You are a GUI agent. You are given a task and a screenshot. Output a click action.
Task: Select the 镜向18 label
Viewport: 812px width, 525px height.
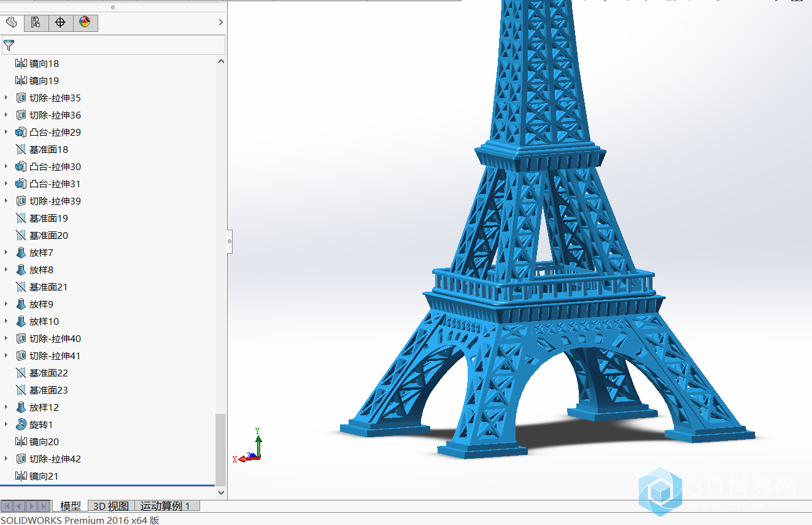[x=44, y=63]
